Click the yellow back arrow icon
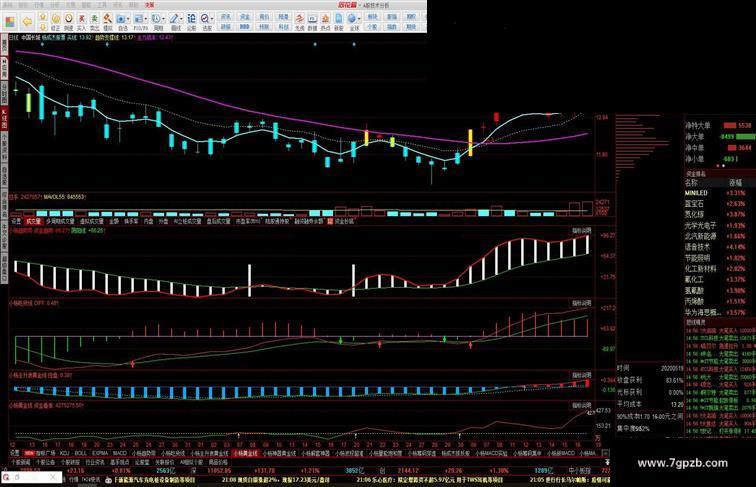Screen dimensions: 756x487 (x=27, y=21)
